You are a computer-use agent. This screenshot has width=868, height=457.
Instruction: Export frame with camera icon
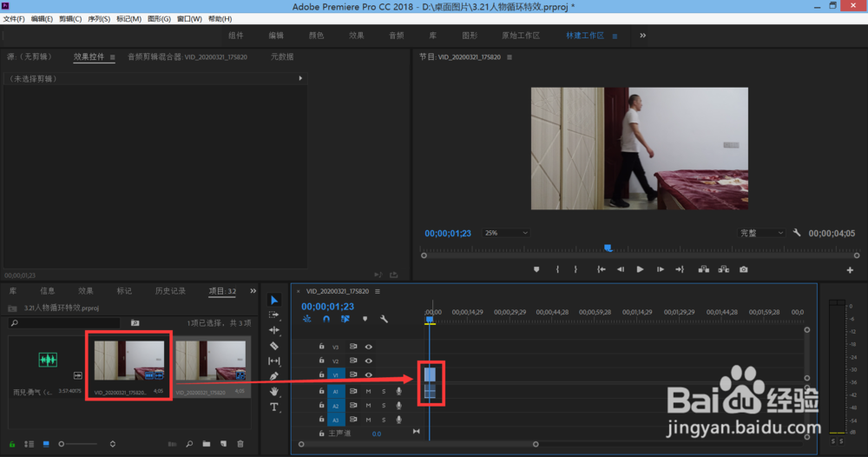pos(744,269)
